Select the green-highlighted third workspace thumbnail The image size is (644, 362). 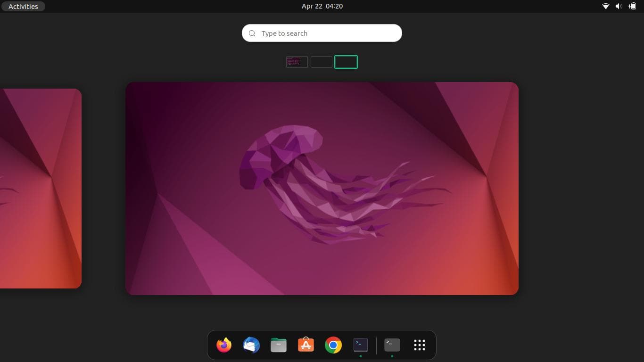346,62
